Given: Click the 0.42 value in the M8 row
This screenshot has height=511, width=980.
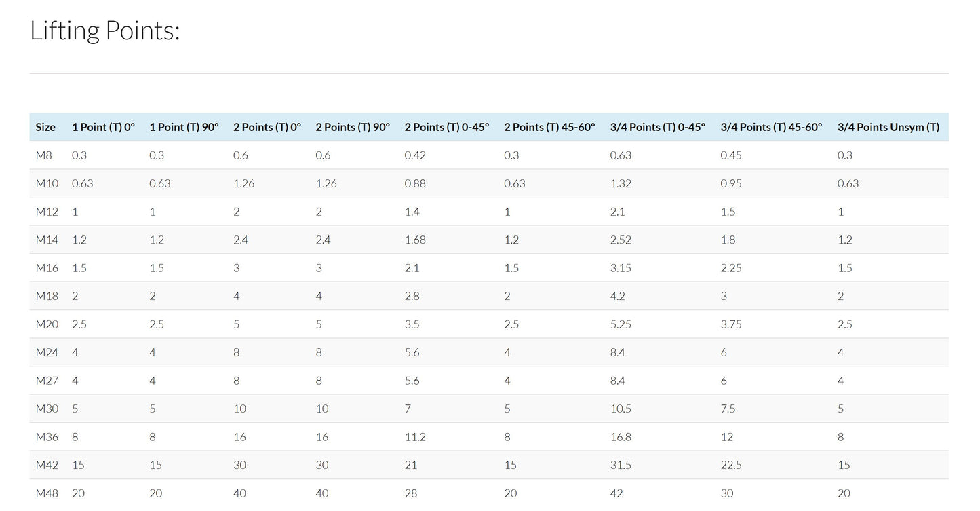Looking at the screenshot, I should (415, 155).
